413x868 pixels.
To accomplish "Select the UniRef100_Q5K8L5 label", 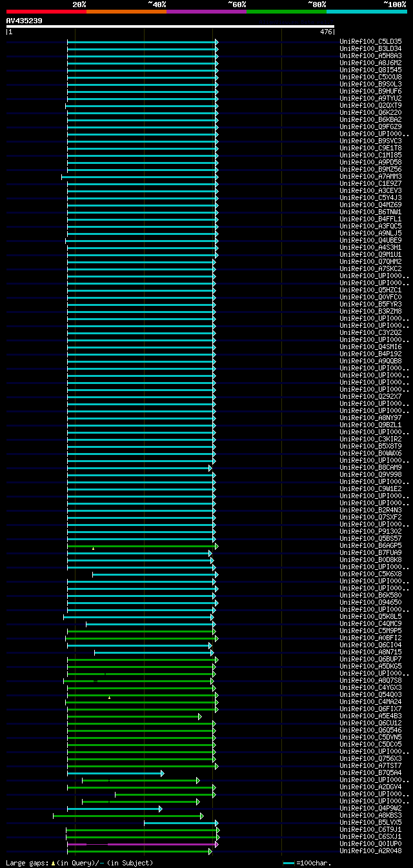I will click(x=370, y=617).
